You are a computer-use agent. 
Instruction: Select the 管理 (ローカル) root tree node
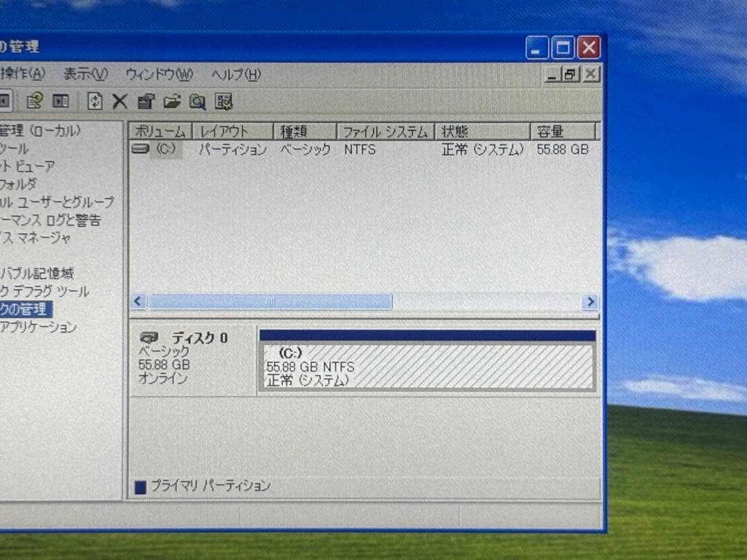click(40, 131)
